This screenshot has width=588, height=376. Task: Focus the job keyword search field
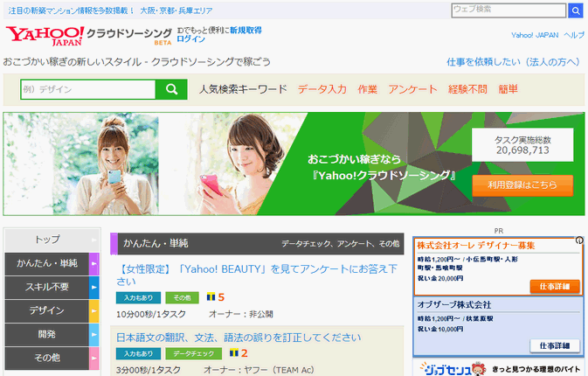tap(88, 89)
